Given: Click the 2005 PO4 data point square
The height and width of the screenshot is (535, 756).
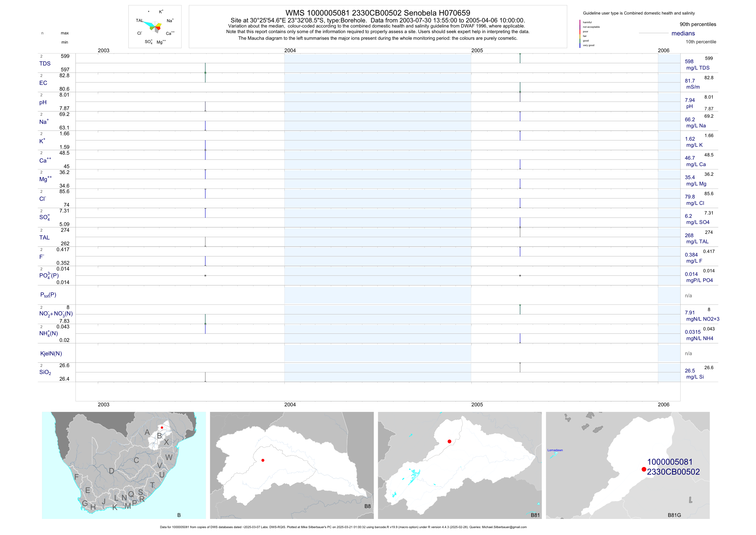Looking at the screenshot, I should point(520,275).
